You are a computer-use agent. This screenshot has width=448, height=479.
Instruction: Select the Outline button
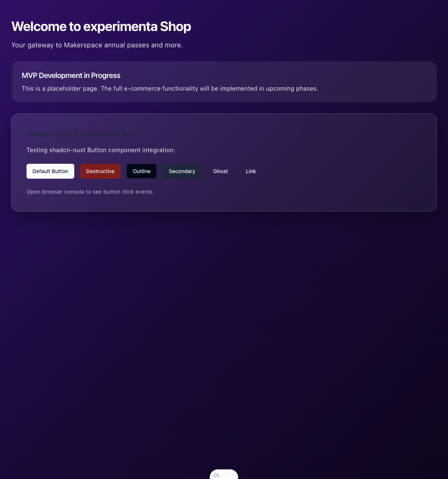[x=142, y=171]
